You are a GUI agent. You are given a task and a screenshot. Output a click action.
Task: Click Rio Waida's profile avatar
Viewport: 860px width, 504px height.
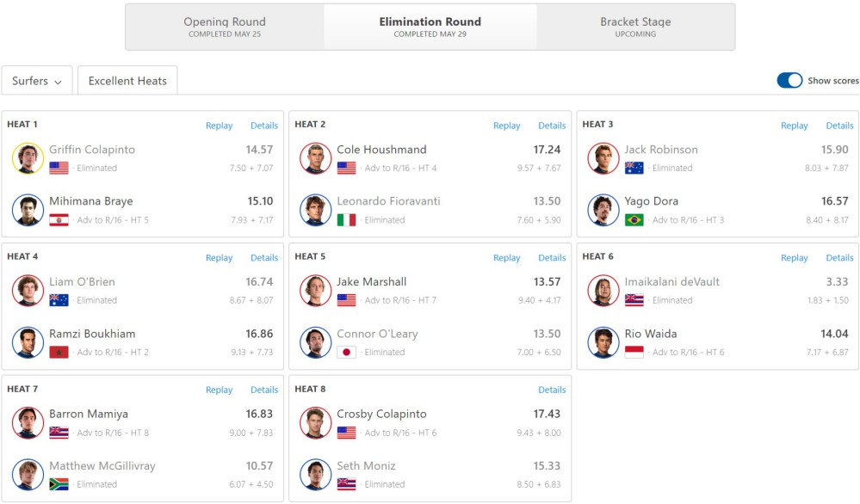(603, 342)
